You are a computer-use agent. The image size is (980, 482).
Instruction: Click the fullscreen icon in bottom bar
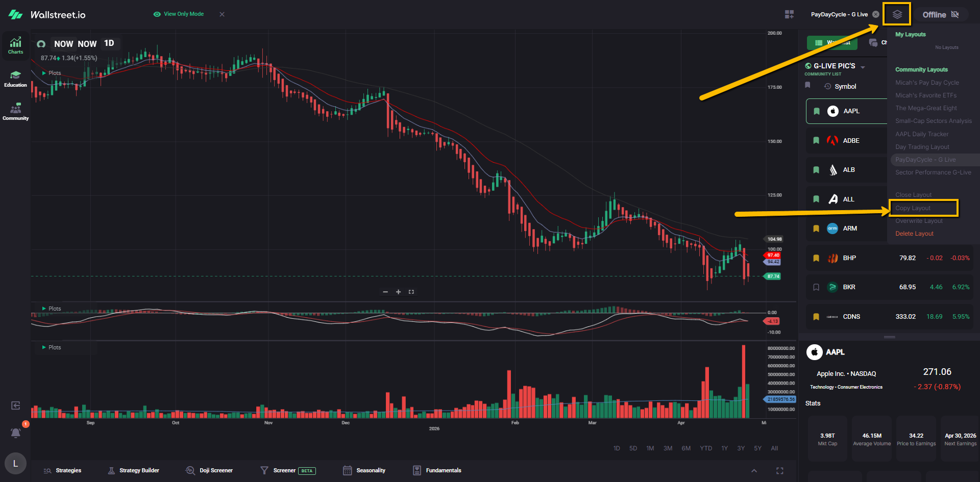(x=779, y=471)
